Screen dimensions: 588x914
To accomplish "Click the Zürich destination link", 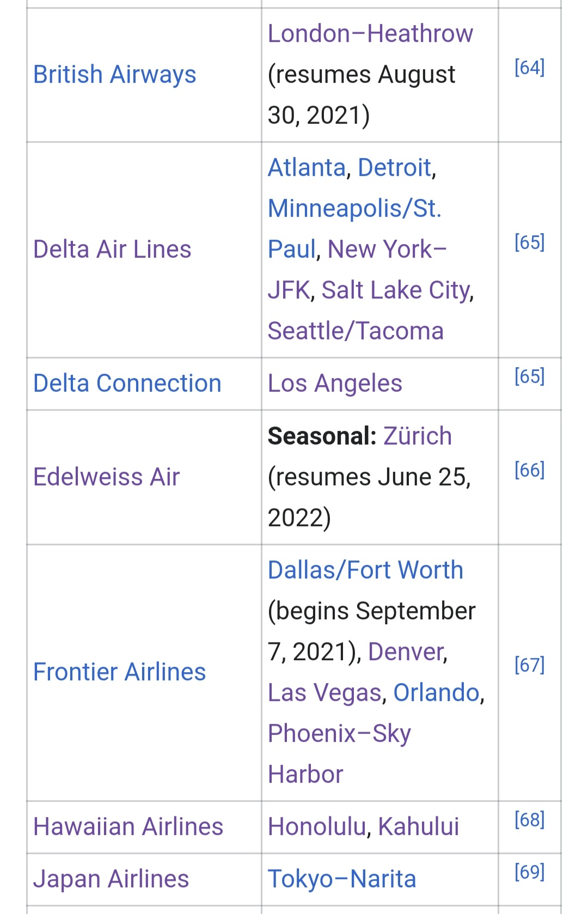I will pyautogui.click(x=418, y=436).
